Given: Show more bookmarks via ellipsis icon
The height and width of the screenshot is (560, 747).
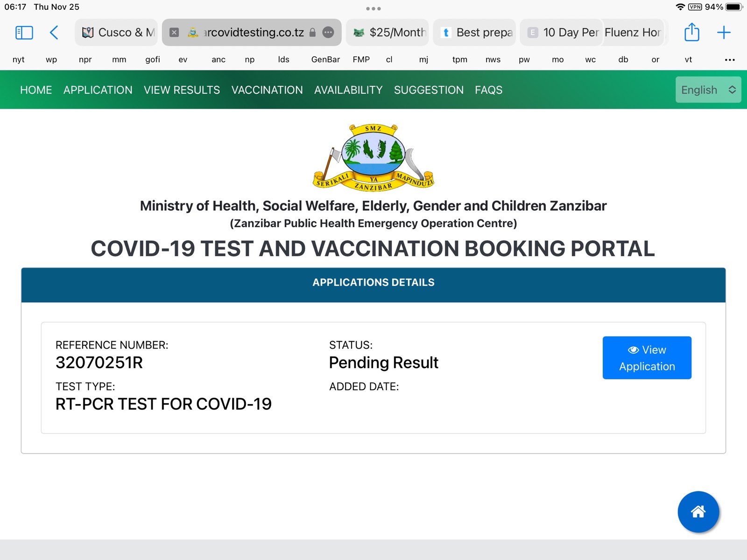Looking at the screenshot, I should (730, 60).
